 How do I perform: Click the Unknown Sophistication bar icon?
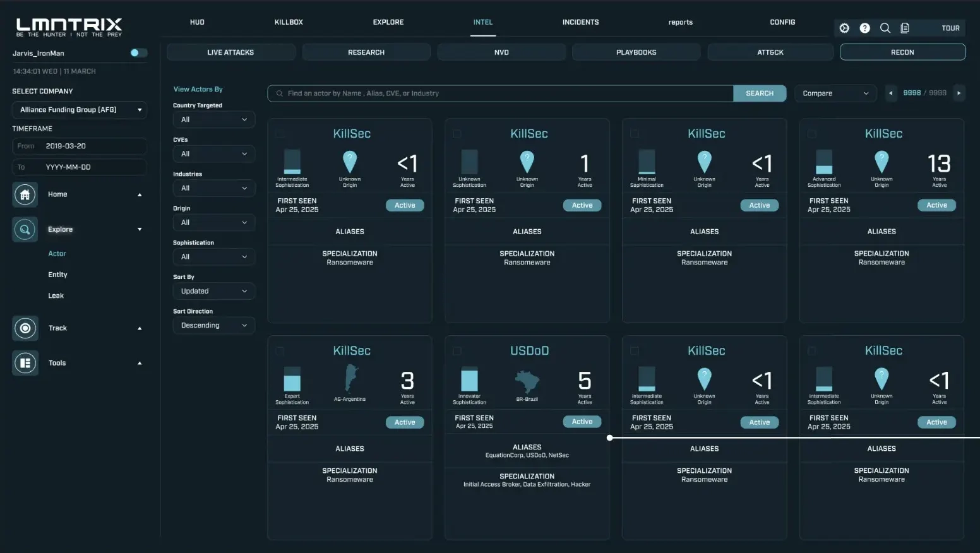[x=469, y=162]
